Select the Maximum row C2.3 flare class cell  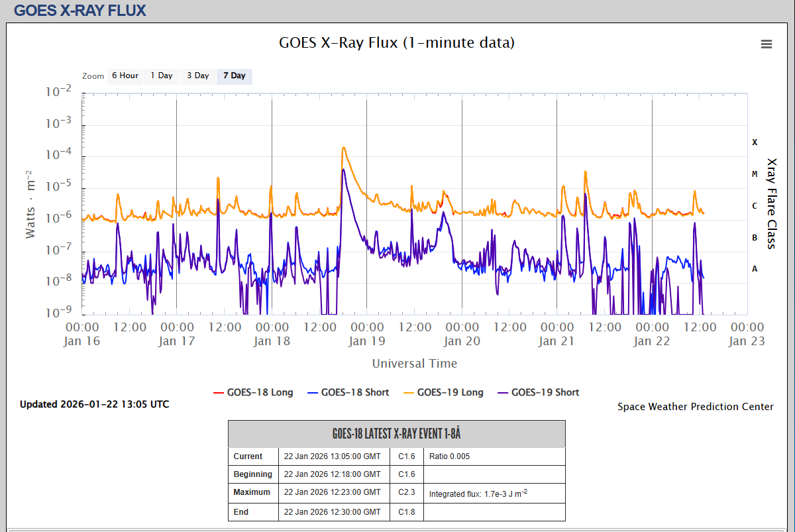coord(406,492)
